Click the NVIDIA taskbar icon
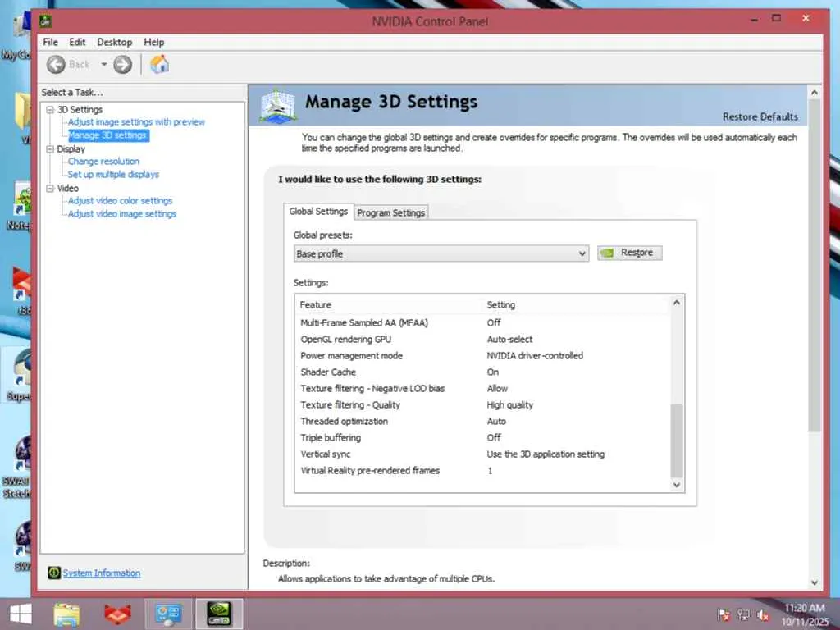The width and height of the screenshot is (840, 630). [219, 614]
